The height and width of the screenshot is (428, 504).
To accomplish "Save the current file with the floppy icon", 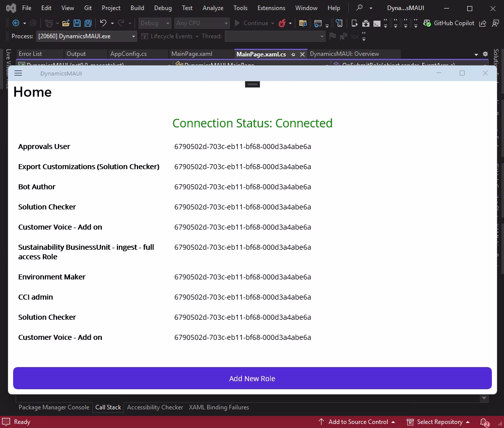I will click(77, 23).
